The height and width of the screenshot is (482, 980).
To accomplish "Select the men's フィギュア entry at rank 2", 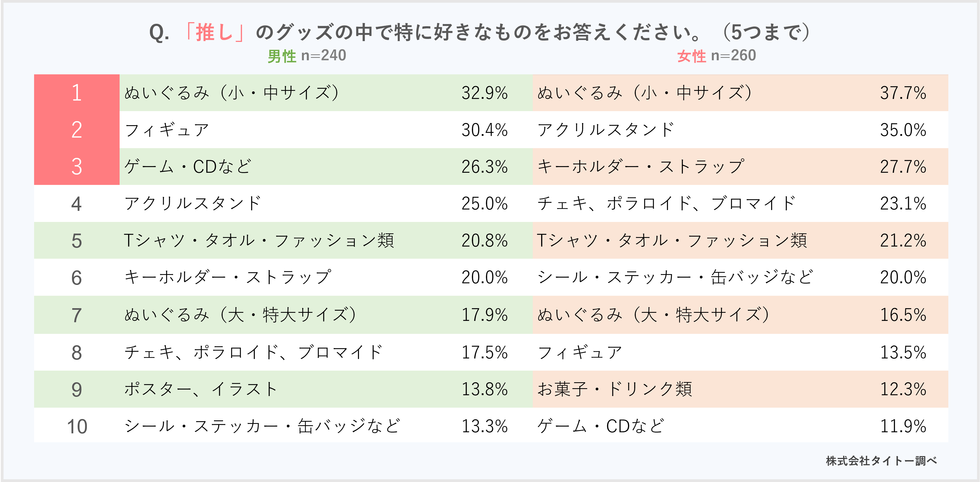I will (167, 130).
